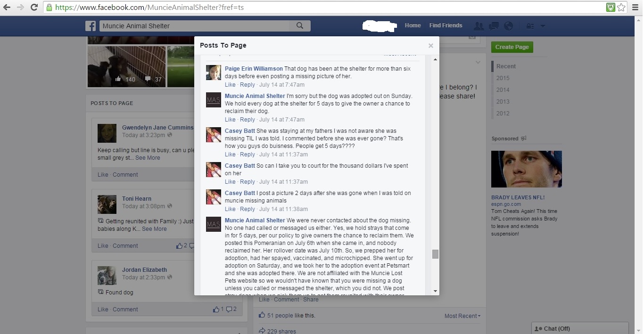Screen dimensions: 644x334
Task: Expand the account settings dropdown arrow
Action: (x=543, y=26)
